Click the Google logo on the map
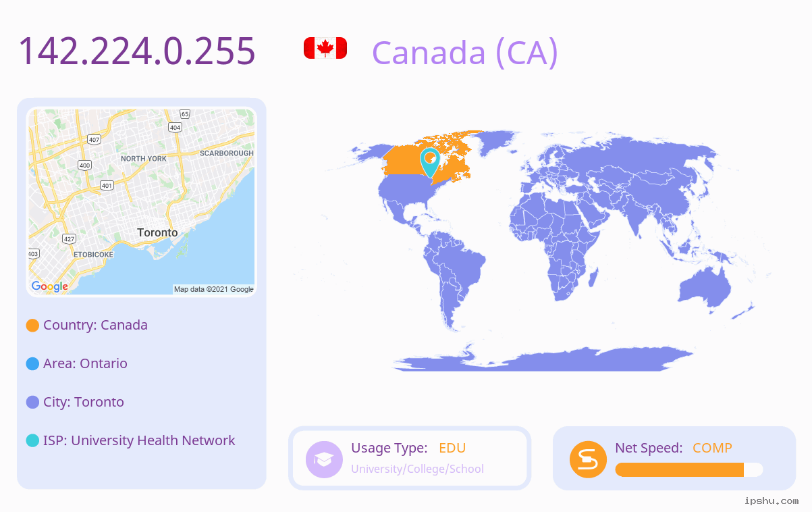 coord(50,286)
